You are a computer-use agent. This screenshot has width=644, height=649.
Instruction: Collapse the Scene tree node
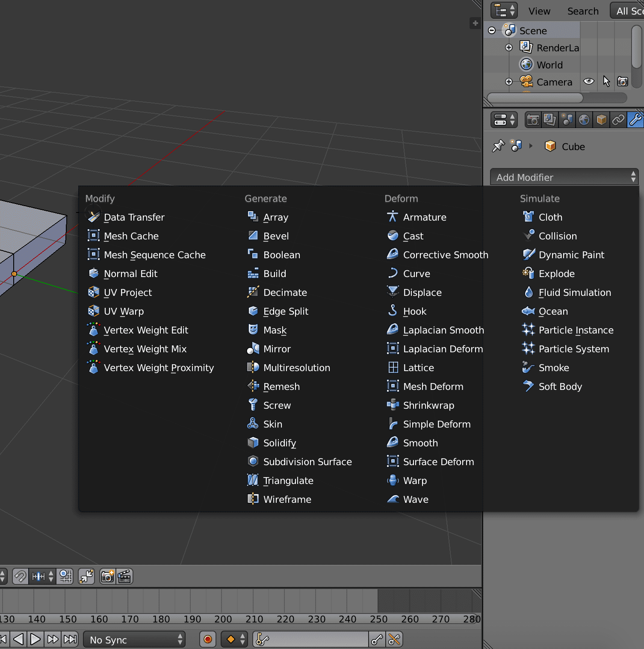click(x=492, y=30)
